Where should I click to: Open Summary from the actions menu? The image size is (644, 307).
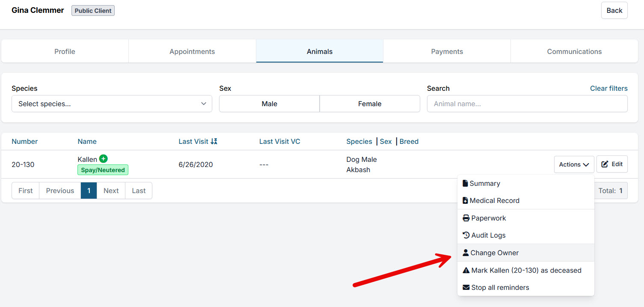[484, 183]
